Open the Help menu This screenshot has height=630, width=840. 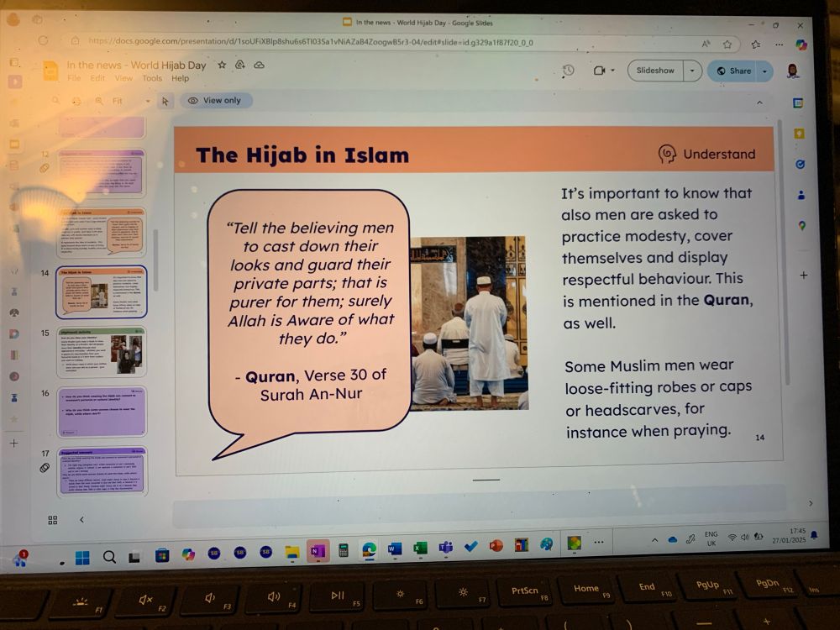[180, 78]
